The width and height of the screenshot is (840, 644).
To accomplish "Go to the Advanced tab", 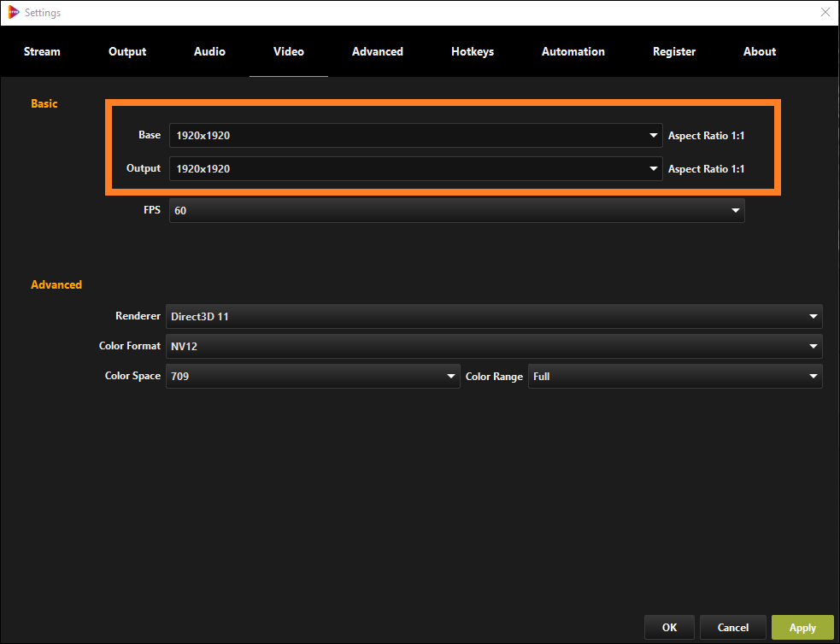I will 377,51.
